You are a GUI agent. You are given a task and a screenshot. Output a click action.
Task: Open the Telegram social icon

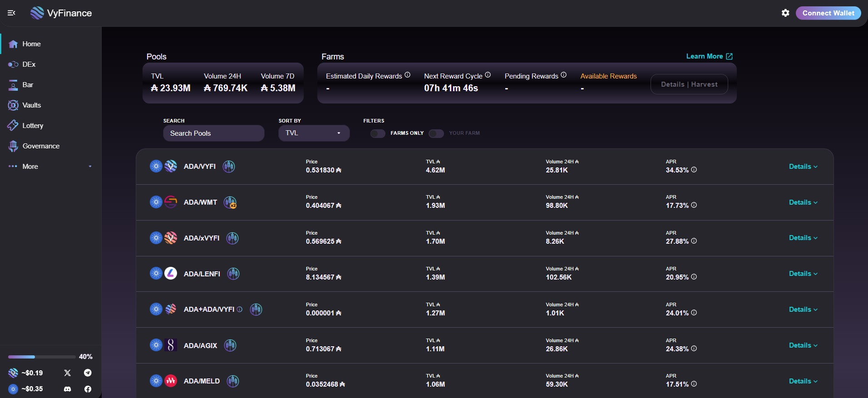(88, 373)
